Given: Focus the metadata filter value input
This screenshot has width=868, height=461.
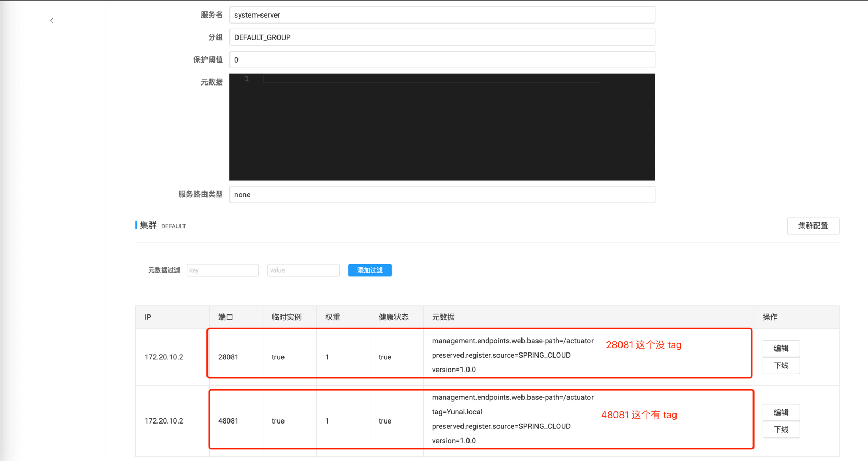Looking at the screenshot, I should (303, 271).
